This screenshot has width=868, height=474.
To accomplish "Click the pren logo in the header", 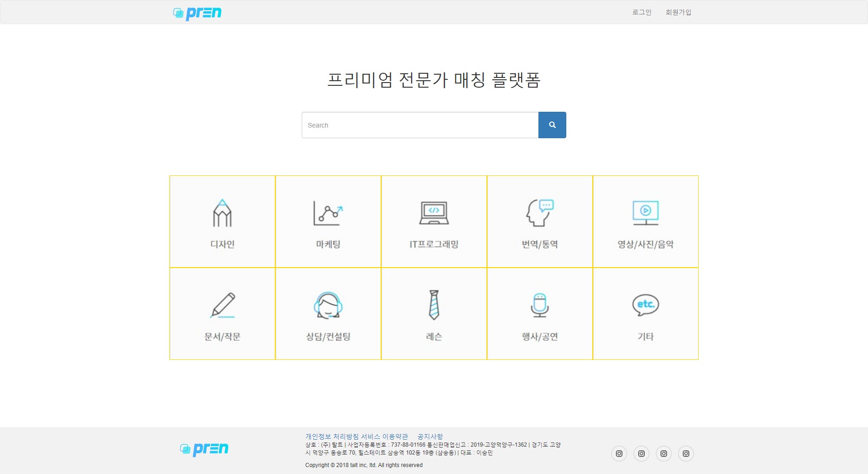I will pos(197,13).
